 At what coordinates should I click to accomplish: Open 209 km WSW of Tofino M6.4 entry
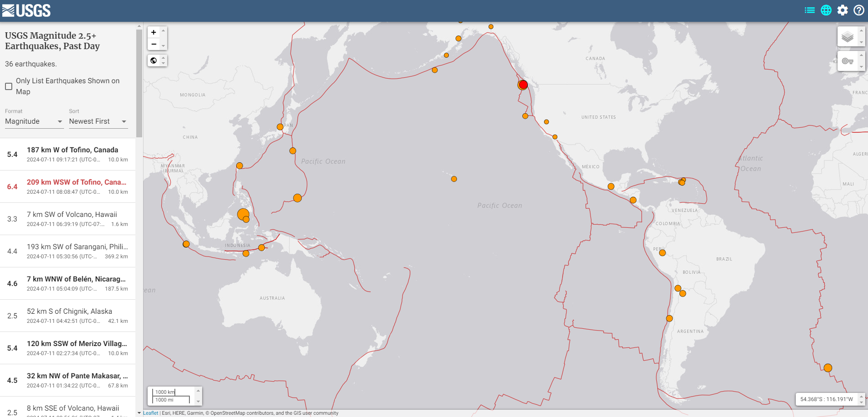(68, 186)
